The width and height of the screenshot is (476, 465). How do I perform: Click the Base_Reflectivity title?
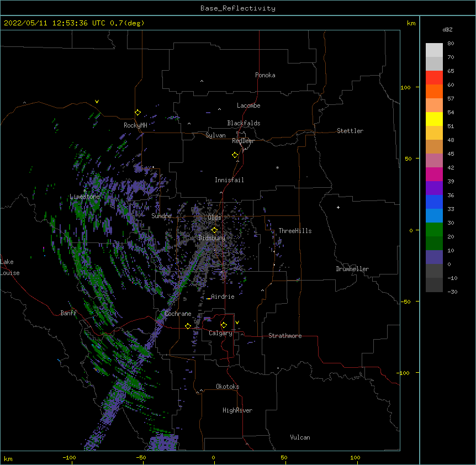(x=238, y=8)
